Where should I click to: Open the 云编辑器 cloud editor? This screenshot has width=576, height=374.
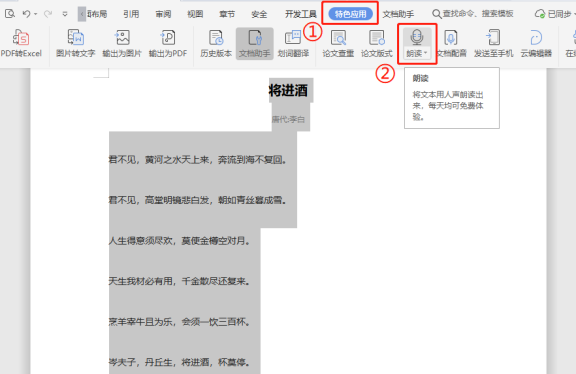536,43
